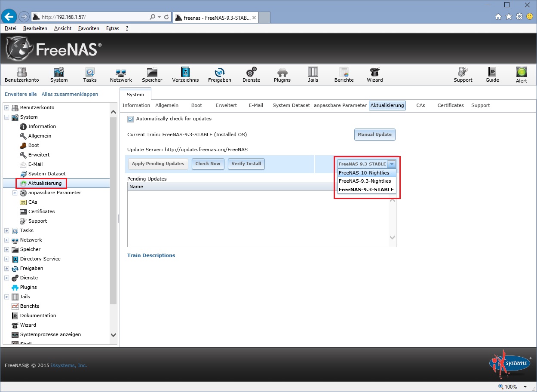
Task: Toggle Automatically check for updates checkbox
Action: coord(131,119)
